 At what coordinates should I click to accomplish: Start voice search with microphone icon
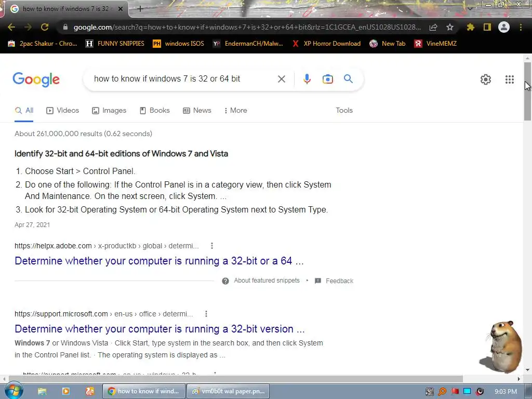[307, 79]
